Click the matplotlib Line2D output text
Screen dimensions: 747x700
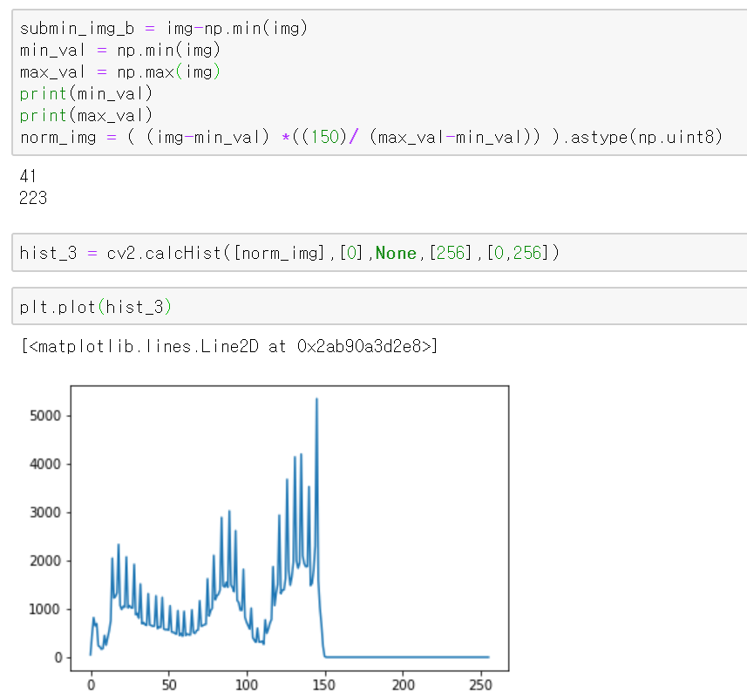click(229, 346)
